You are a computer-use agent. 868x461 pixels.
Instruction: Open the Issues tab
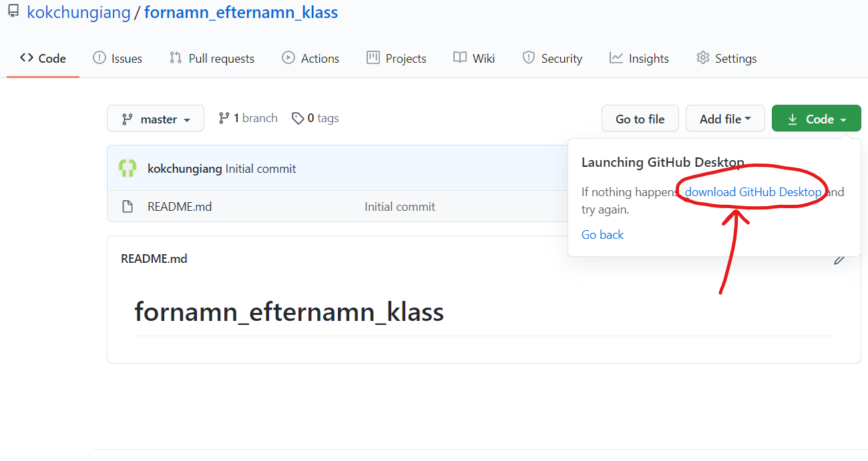pyautogui.click(x=118, y=59)
